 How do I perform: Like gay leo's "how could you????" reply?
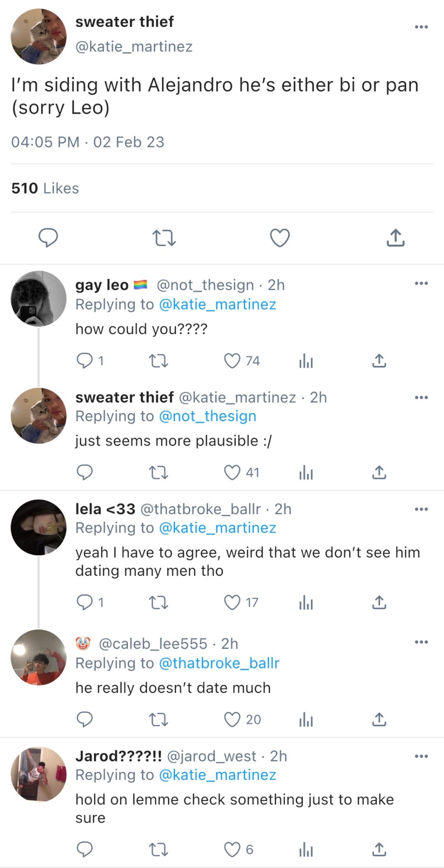pyautogui.click(x=232, y=361)
